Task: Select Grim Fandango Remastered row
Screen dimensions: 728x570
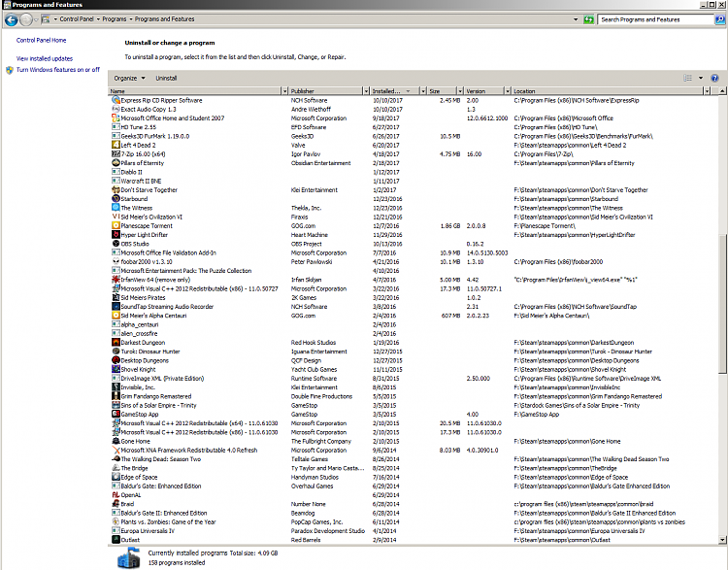Action: click(414, 396)
